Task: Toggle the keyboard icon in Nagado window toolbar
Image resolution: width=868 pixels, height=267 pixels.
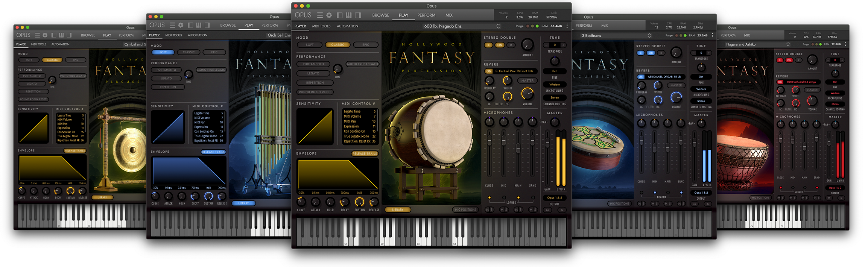Action: (x=349, y=15)
